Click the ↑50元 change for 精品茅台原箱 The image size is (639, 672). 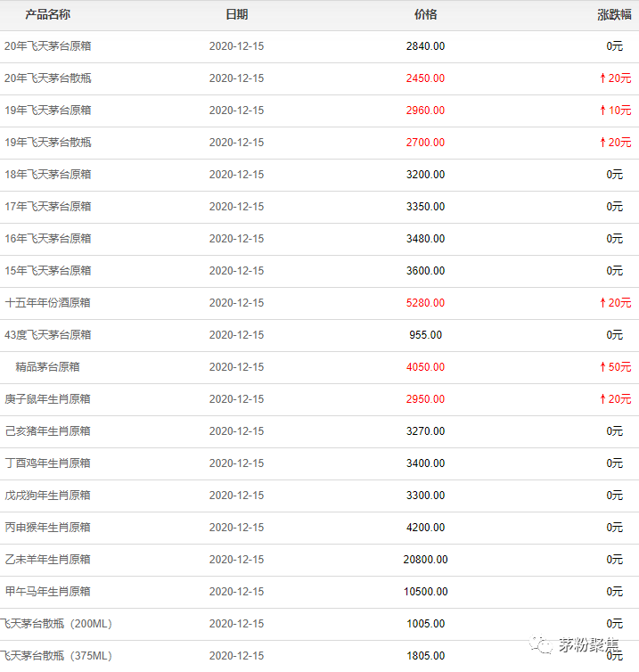[616, 367]
